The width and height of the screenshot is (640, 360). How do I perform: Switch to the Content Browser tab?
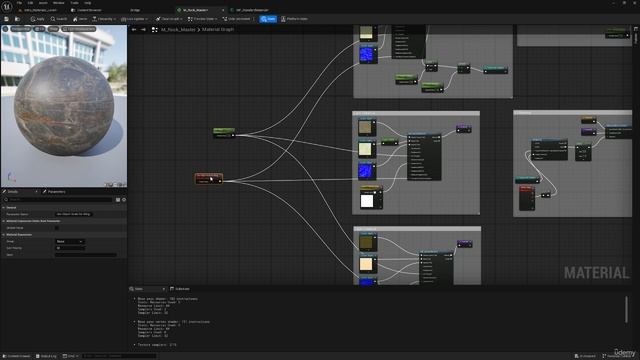[87, 10]
